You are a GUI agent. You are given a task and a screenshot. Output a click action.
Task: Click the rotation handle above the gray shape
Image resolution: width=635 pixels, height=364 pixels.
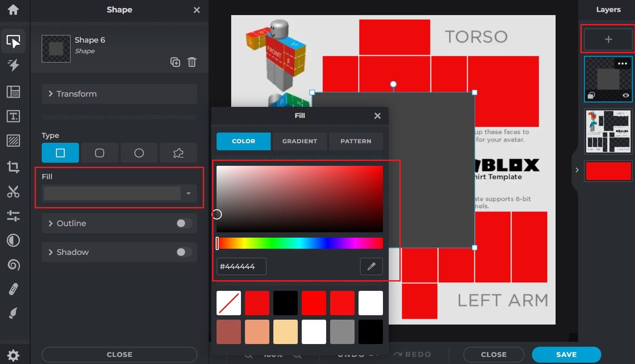pos(393,84)
